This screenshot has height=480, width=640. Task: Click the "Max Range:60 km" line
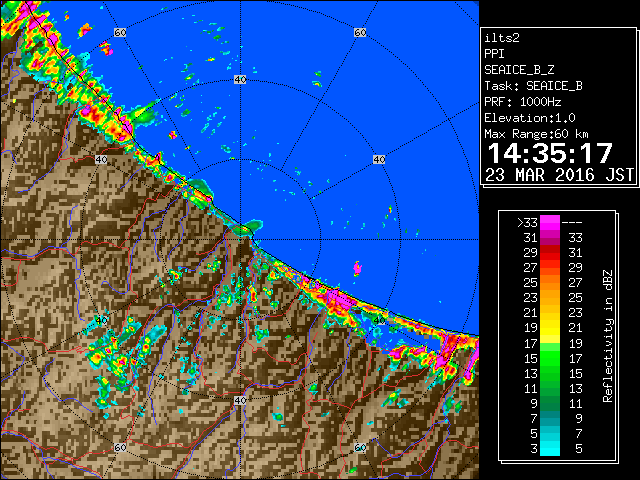(x=536, y=134)
